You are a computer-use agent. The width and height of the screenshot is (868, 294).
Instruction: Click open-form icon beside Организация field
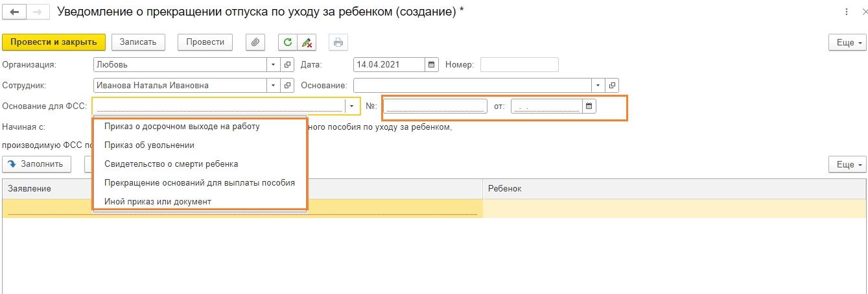288,65
